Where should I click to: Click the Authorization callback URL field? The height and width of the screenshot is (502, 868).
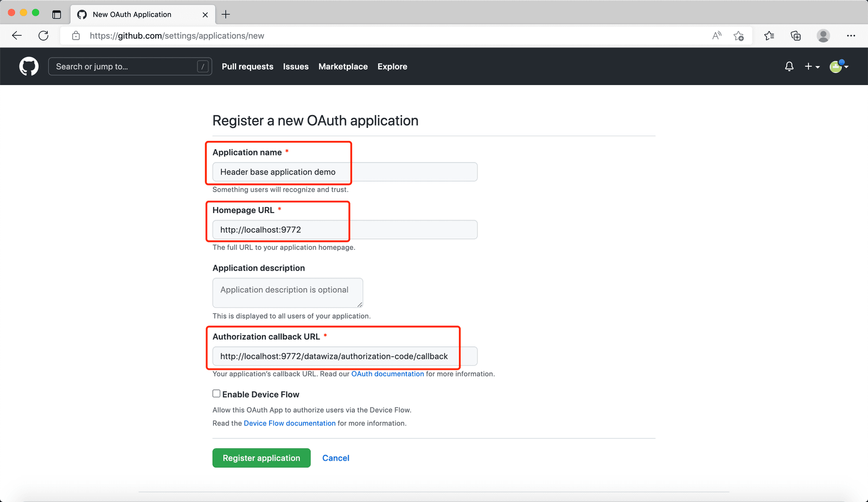pyautogui.click(x=345, y=356)
